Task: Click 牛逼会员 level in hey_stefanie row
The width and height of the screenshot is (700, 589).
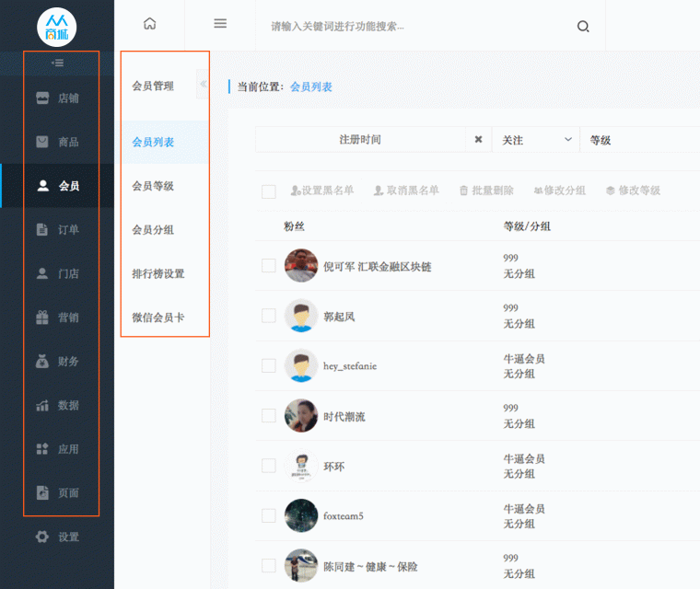Action: pyautogui.click(x=524, y=358)
